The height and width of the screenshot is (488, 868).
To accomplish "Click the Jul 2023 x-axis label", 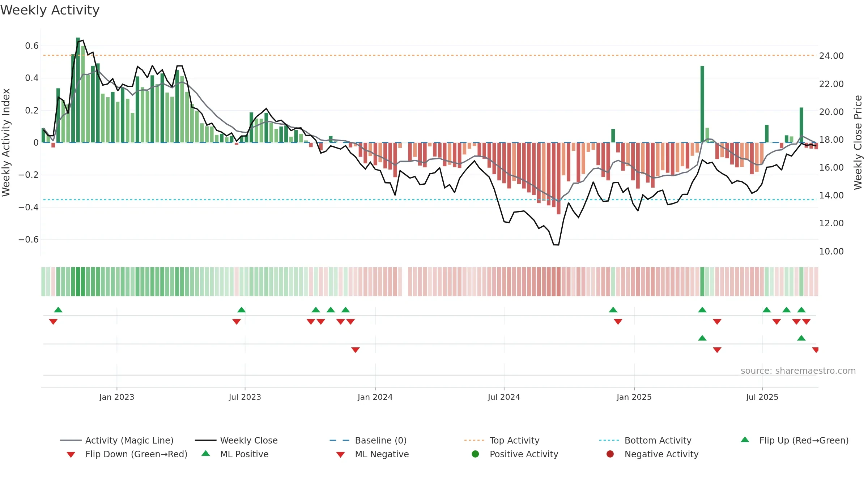I will [245, 397].
